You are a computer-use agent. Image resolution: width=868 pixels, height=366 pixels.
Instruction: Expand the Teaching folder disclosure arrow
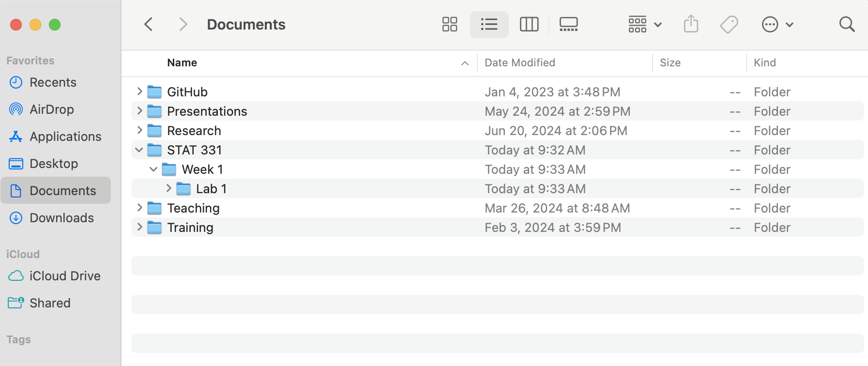[x=139, y=208]
